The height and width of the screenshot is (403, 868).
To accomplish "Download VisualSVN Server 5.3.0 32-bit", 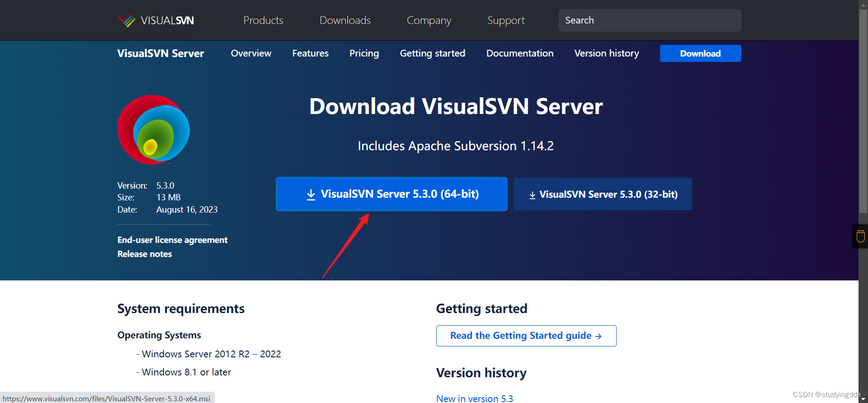I will coord(603,194).
